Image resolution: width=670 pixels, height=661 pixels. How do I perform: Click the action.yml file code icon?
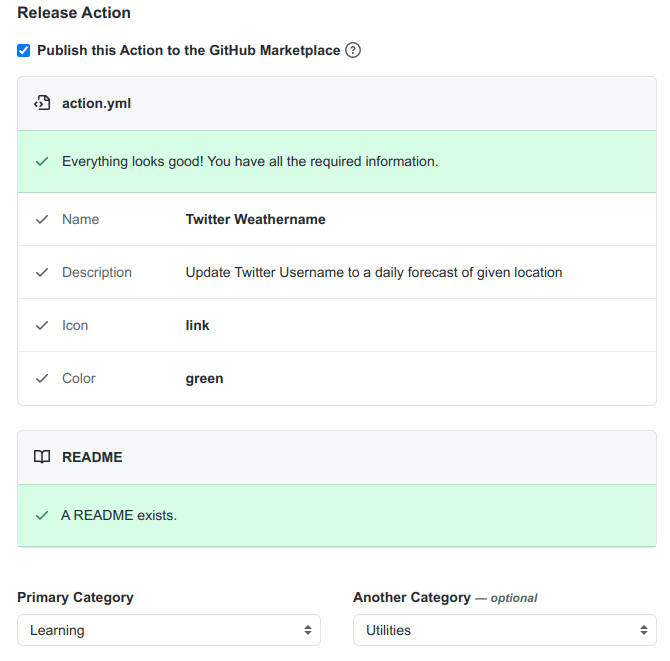pyautogui.click(x=42, y=103)
